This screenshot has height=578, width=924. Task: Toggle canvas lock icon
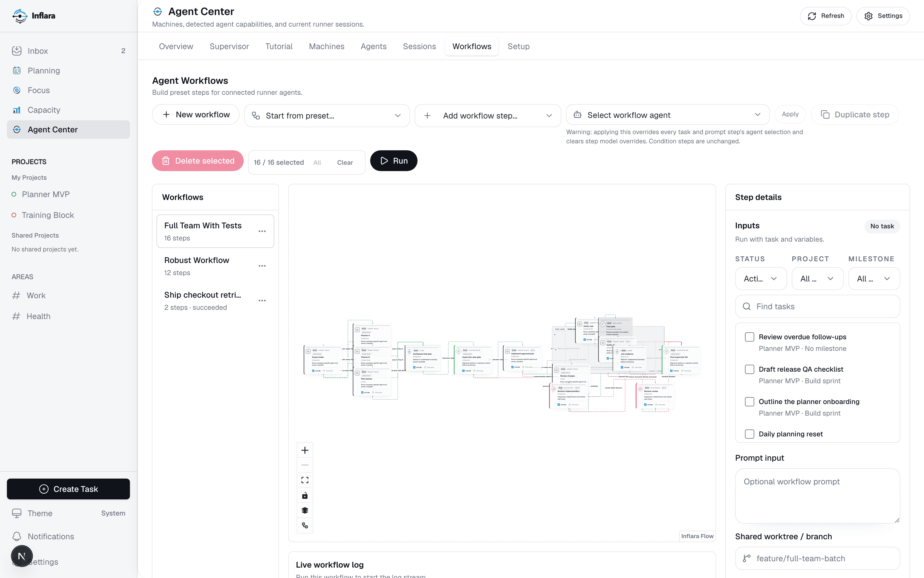point(305,495)
